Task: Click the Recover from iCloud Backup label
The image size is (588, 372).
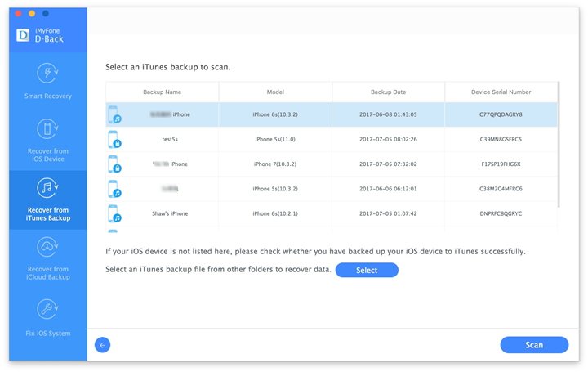Action: coord(48,273)
